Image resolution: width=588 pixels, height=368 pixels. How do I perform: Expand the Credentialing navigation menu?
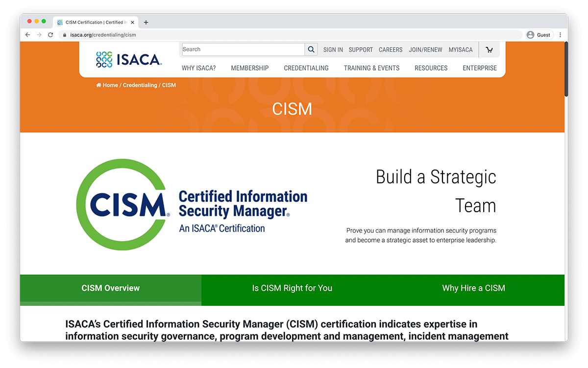[306, 68]
